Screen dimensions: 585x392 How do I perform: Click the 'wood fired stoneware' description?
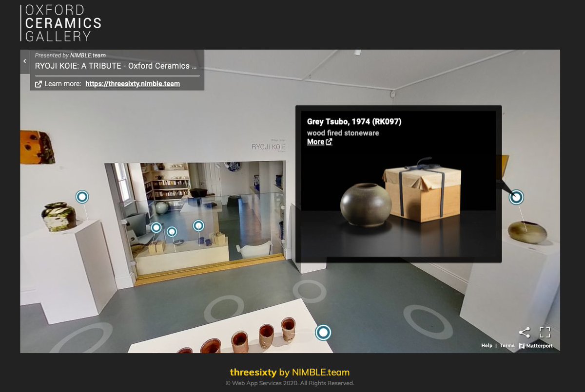coord(343,133)
